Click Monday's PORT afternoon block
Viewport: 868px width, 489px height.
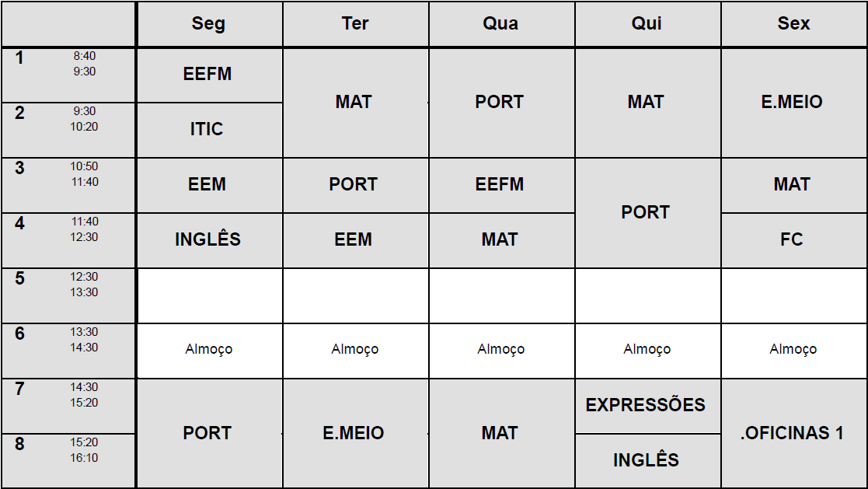207,433
